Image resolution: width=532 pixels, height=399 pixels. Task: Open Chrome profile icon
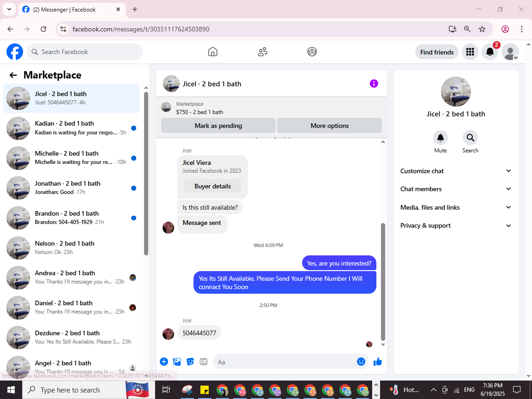coord(505,29)
